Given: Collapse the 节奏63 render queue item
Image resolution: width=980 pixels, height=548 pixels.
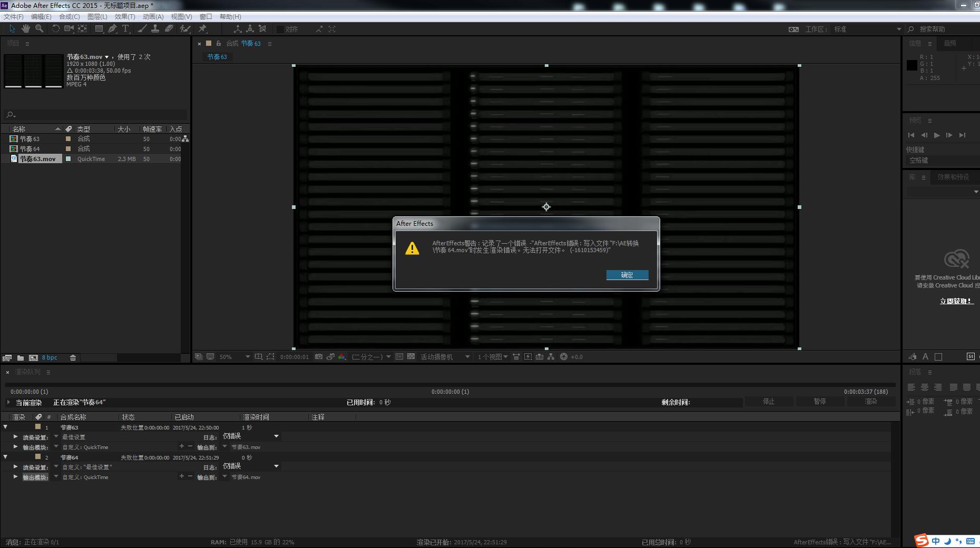Looking at the screenshot, I should pos(5,427).
